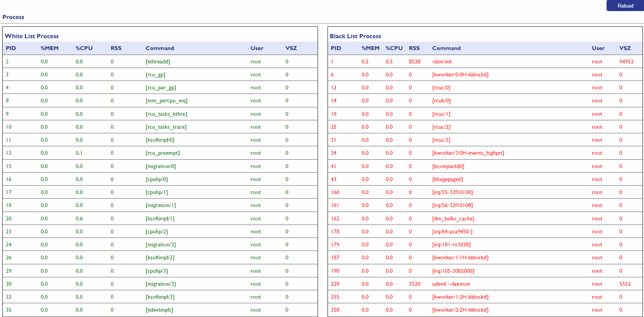Select the [rcub/0] command entry

pyautogui.click(x=441, y=101)
